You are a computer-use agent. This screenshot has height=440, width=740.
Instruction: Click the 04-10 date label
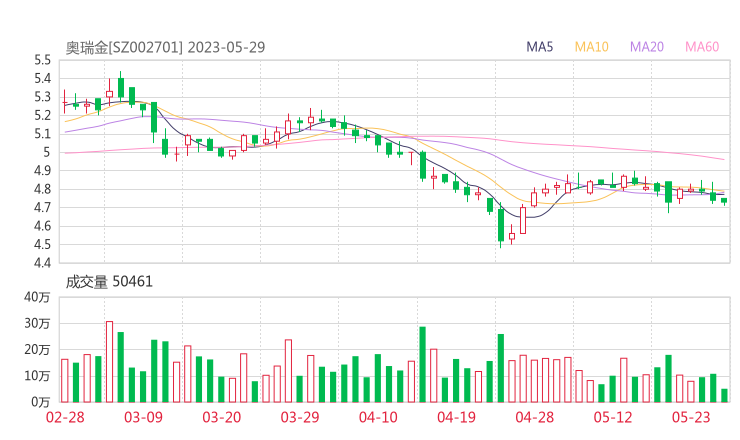[378, 417]
